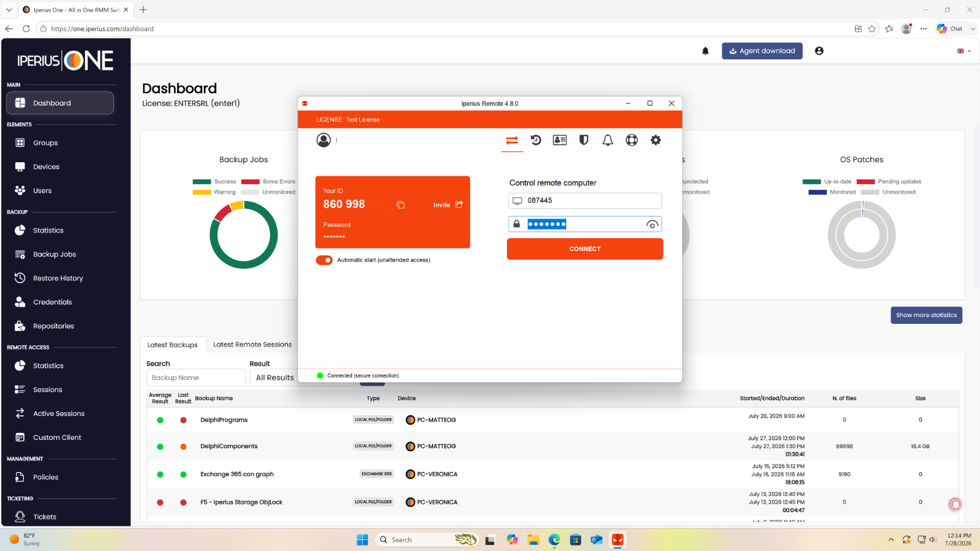Open the support lifebuoy icon in Iperius Remote
980x551 pixels.
631,140
